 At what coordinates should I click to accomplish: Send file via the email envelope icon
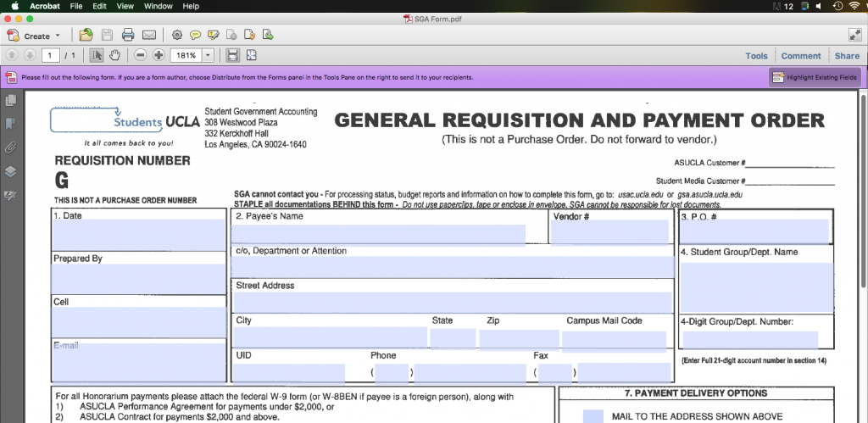tap(149, 36)
